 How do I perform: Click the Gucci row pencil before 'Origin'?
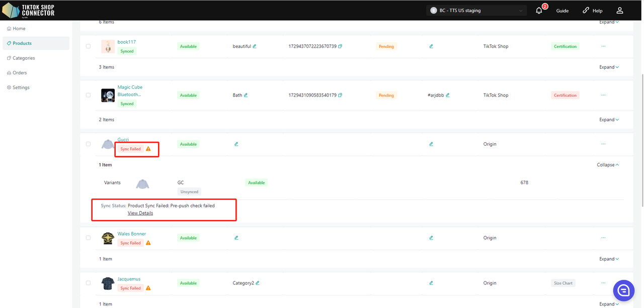tap(431, 144)
